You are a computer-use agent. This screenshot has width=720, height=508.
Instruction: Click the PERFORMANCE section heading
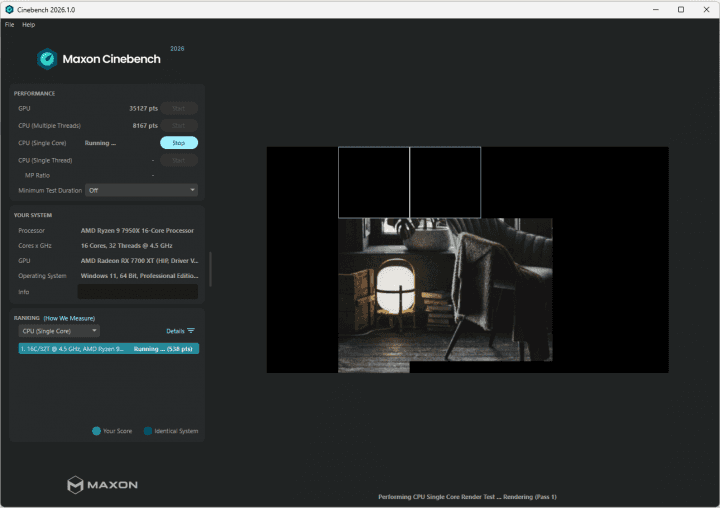(x=34, y=93)
